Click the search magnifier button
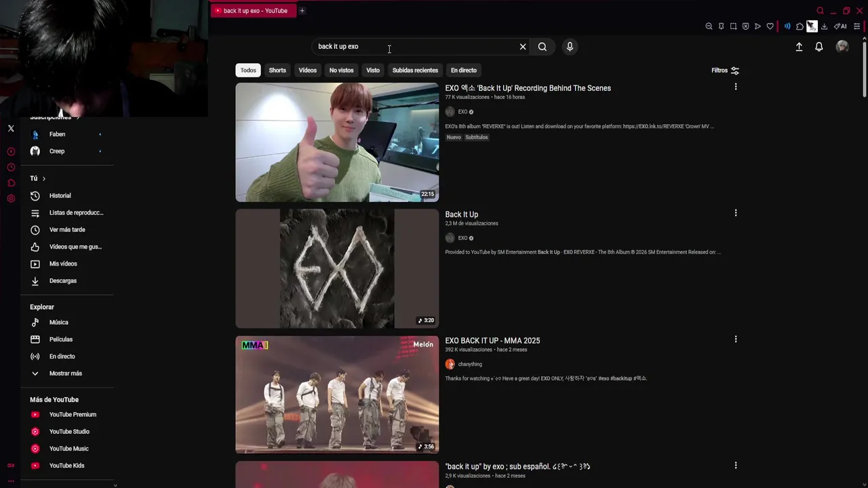The image size is (868, 488). [x=542, y=47]
